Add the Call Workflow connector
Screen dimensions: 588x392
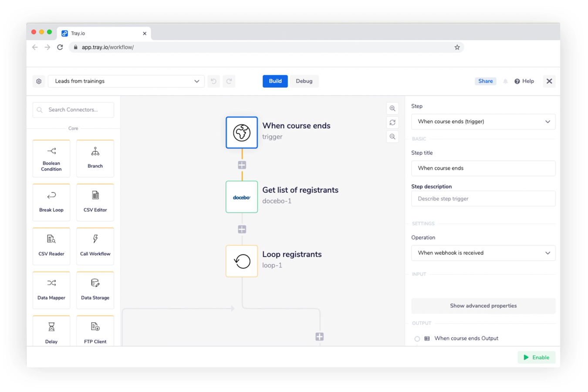click(95, 247)
